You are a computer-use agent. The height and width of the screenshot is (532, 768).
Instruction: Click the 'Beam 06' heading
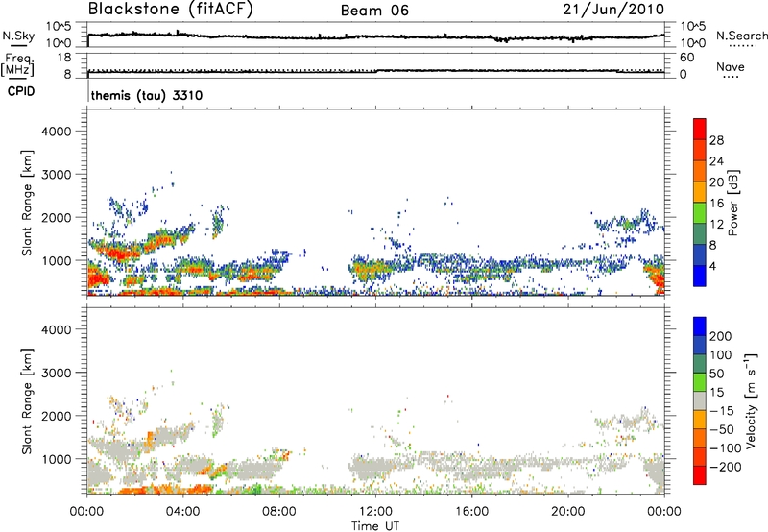pyautogui.click(x=374, y=11)
